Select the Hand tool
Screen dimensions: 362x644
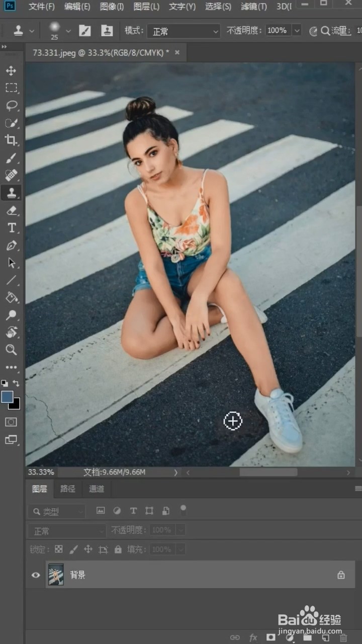click(11, 333)
